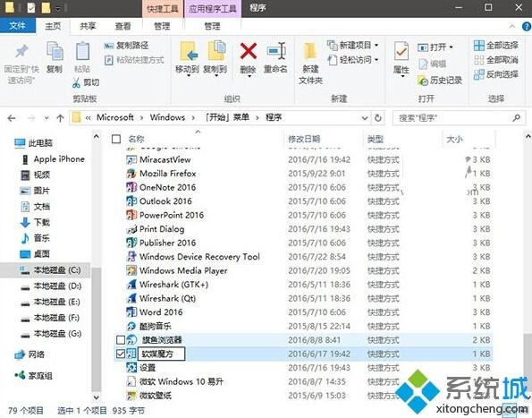Expand the address bar history dropdown
Screen dimensions: 532x418
pos(365,118)
